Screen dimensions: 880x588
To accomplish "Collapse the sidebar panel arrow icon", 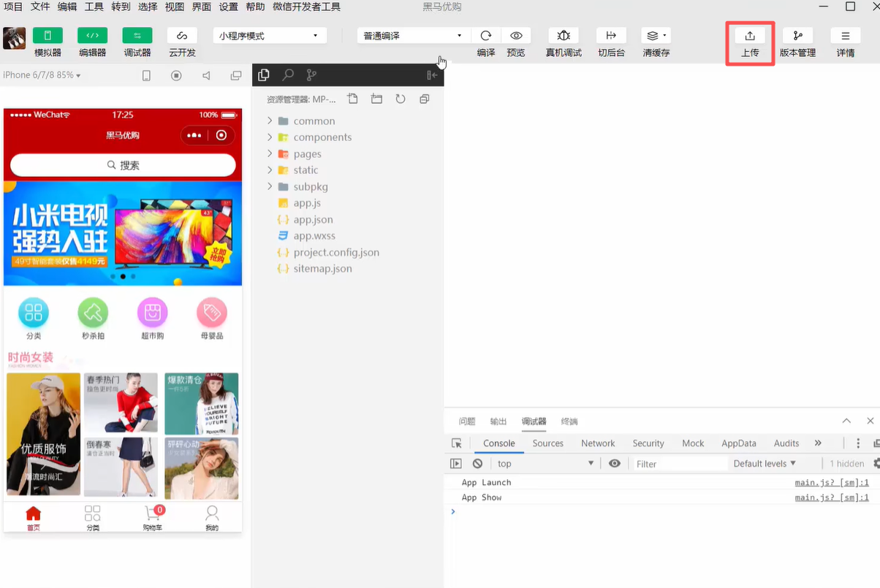I will (x=432, y=75).
